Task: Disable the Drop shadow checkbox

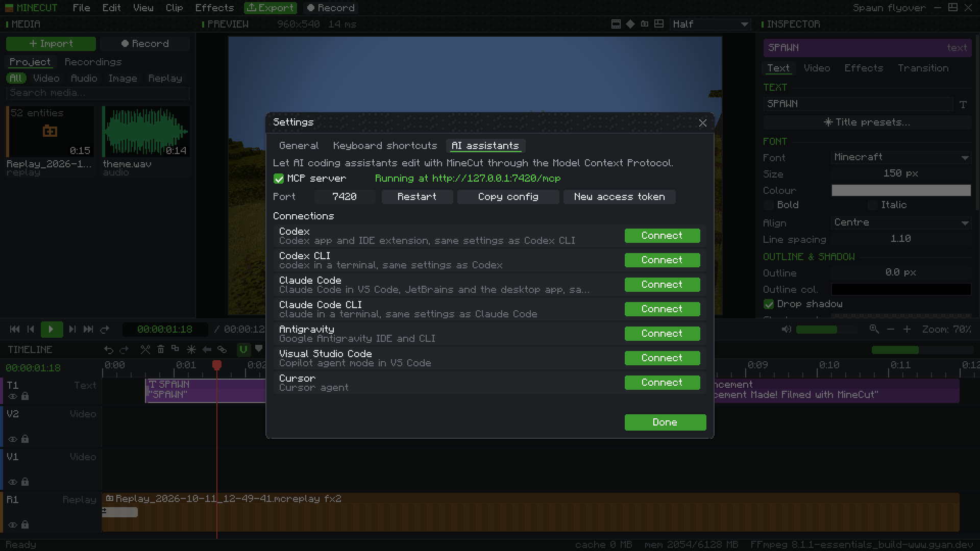Action: click(769, 305)
